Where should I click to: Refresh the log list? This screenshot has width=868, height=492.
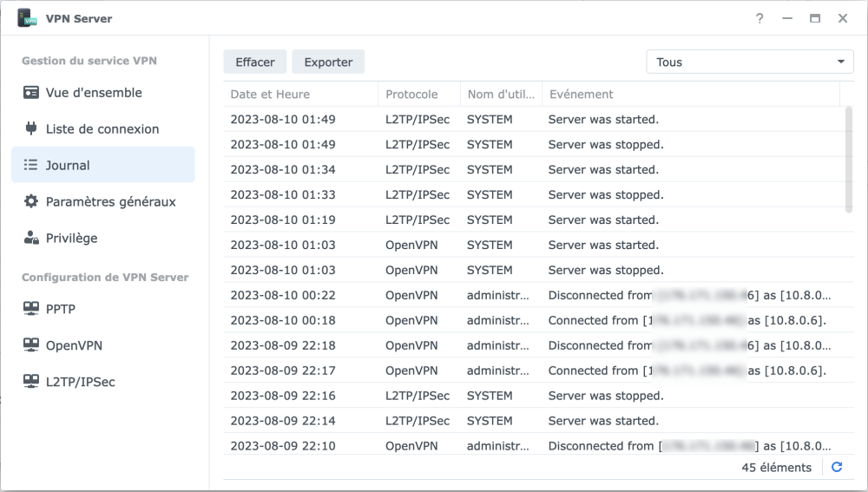click(837, 468)
